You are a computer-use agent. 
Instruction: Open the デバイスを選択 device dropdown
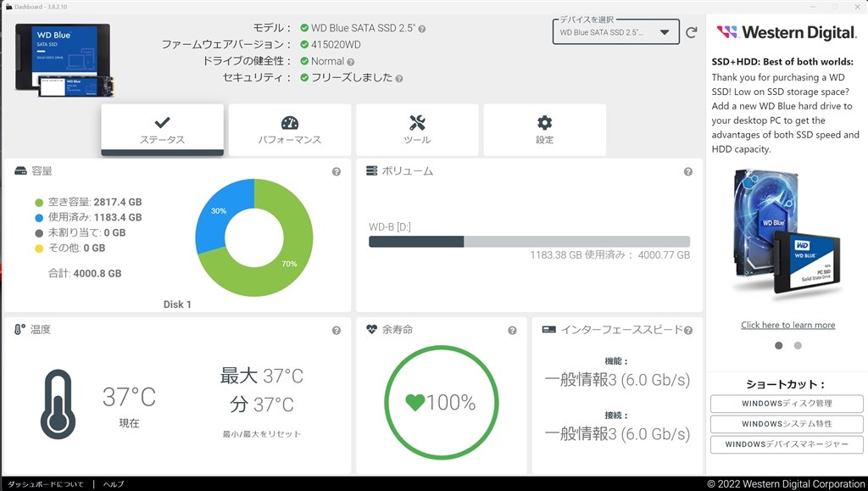pos(615,33)
